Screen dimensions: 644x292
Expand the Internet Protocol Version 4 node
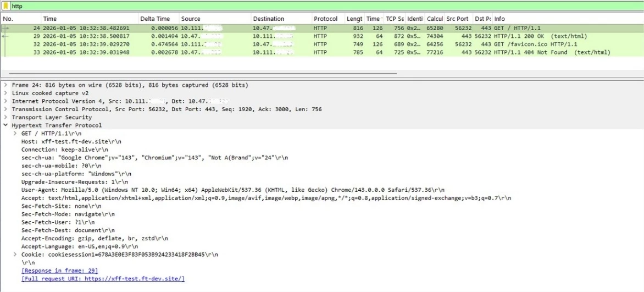[5, 101]
